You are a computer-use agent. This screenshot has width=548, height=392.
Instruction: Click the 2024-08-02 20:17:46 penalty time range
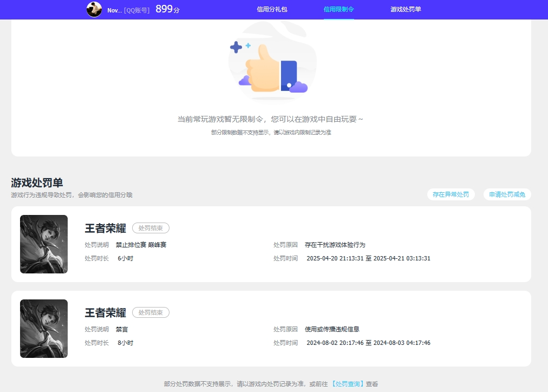coord(368,343)
